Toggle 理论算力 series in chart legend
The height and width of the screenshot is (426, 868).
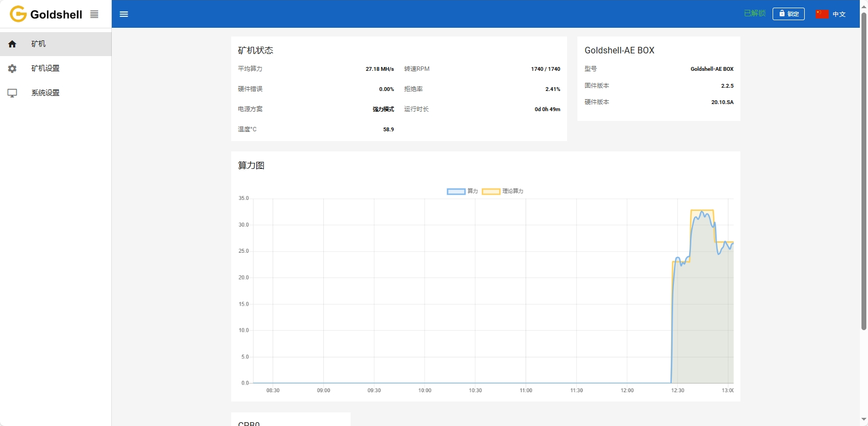pyautogui.click(x=503, y=191)
